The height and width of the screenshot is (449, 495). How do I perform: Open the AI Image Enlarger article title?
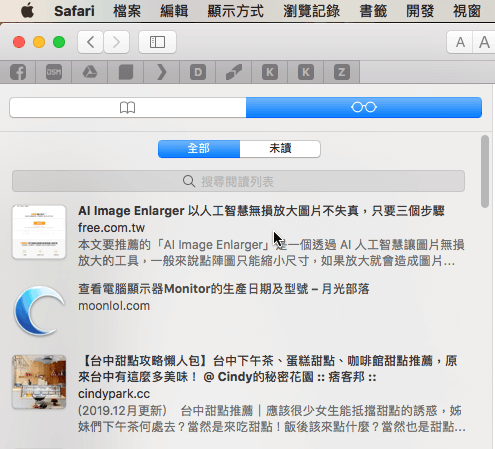pyautogui.click(x=261, y=211)
